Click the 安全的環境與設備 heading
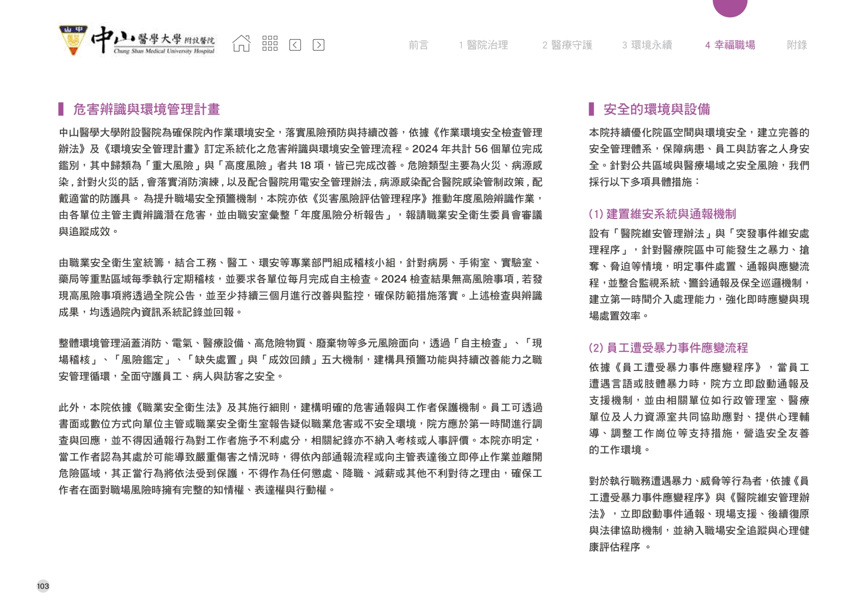The height and width of the screenshot is (614, 868). click(x=656, y=109)
